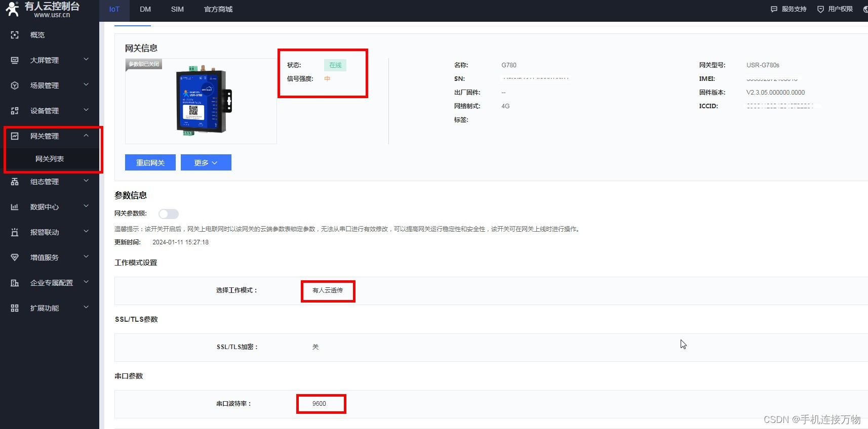Click the firmware version V2.3.05.000000.0000

[775, 93]
